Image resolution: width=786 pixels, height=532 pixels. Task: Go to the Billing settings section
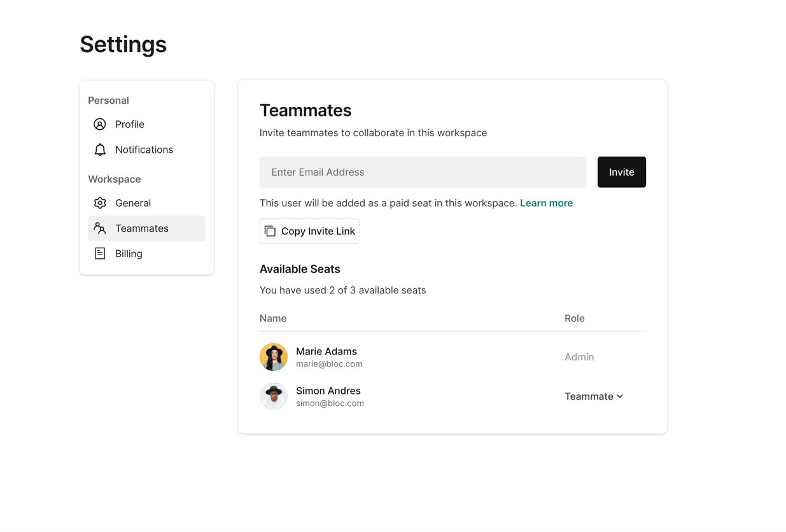(129, 253)
